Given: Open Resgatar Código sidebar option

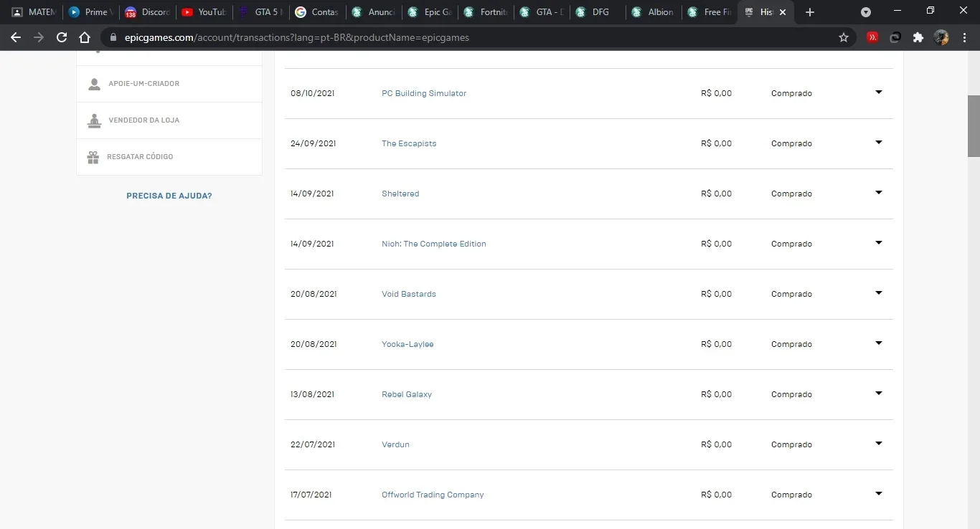Looking at the screenshot, I should [169, 157].
